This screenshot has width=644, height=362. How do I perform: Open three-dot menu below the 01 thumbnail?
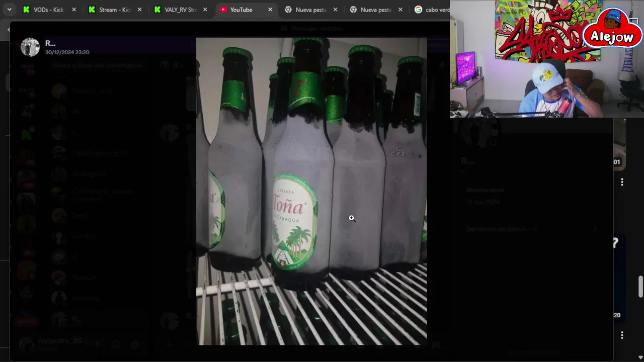coord(622,182)
